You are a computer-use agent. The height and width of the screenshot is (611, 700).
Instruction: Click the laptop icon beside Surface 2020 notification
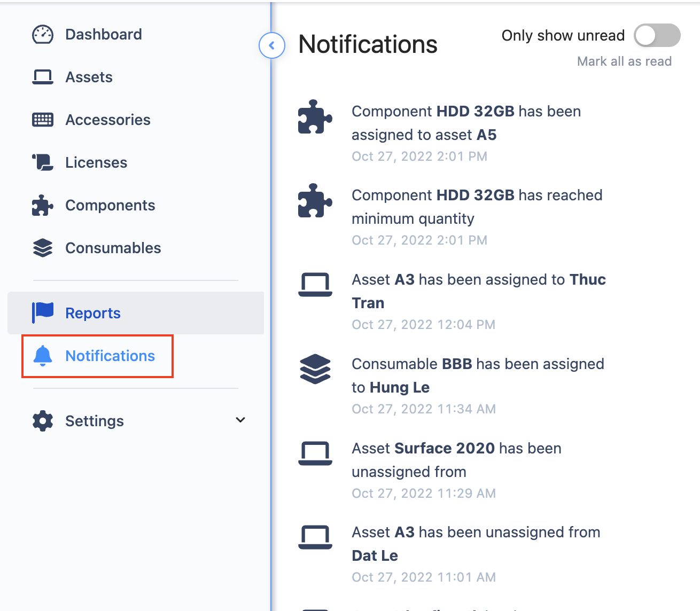(315, 453)
